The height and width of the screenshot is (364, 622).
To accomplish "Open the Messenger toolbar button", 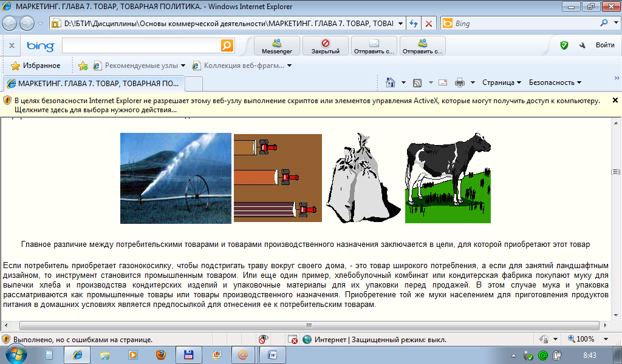I will tap(277, 45).
